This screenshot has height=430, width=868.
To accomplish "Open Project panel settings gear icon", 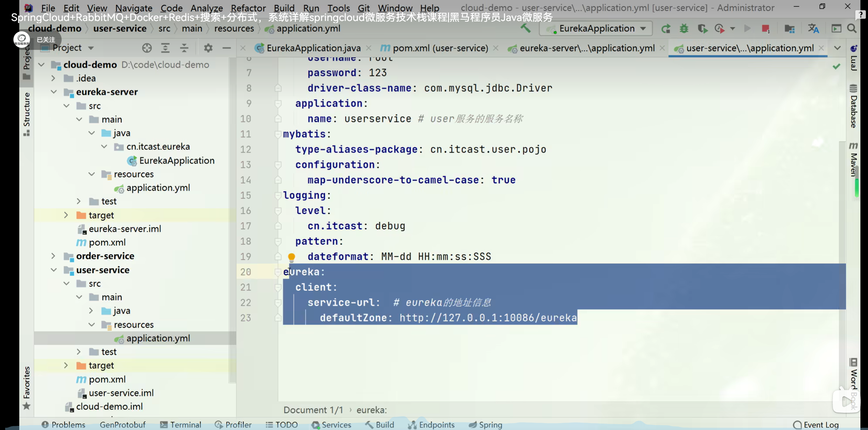I will tap(208, 48).
